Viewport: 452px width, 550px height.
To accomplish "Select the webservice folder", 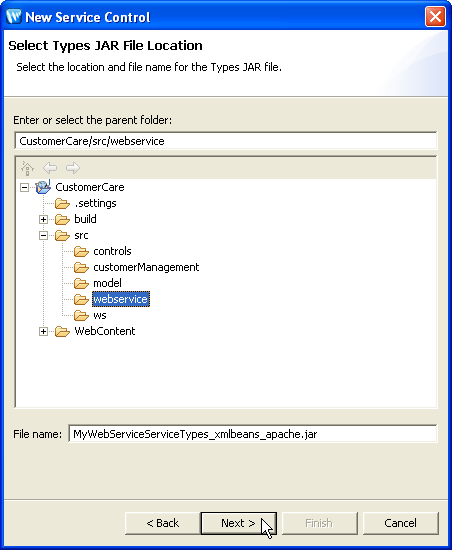I will tap(121, 299).
